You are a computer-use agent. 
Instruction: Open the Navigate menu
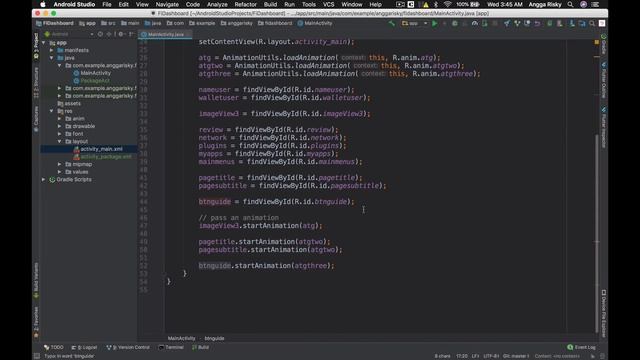tap(167, 4)
